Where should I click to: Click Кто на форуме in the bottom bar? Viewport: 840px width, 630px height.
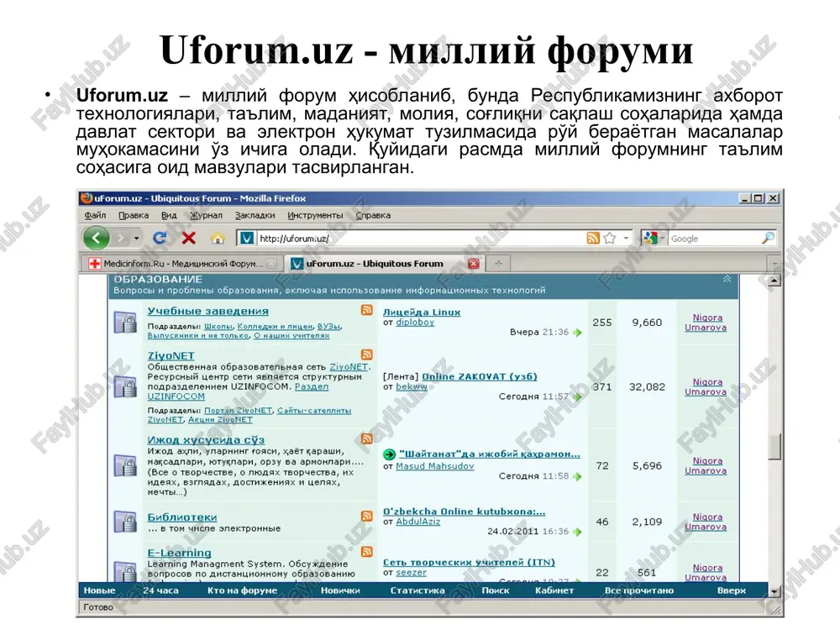[242, 591]
